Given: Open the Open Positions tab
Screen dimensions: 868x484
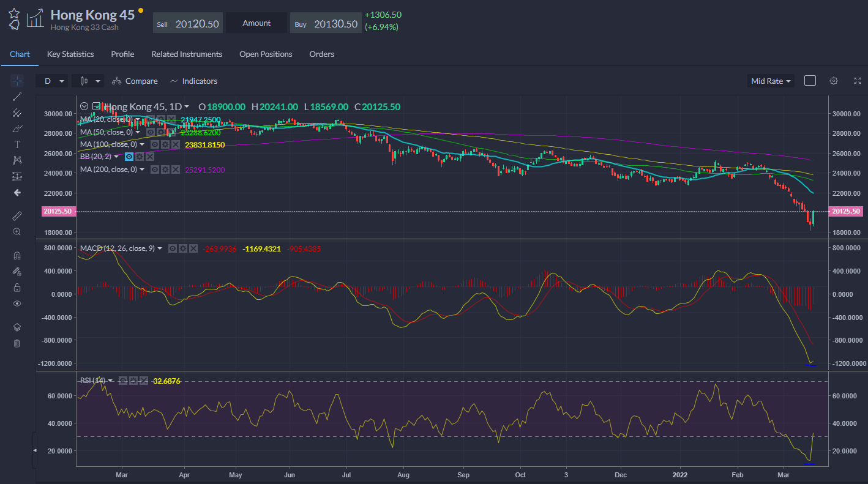Looking at the screenshot, I should (x=266, y=54).
